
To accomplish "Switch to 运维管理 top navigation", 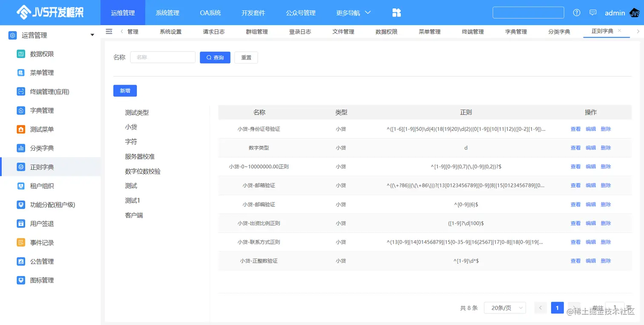I will click(x=123, y=13).
